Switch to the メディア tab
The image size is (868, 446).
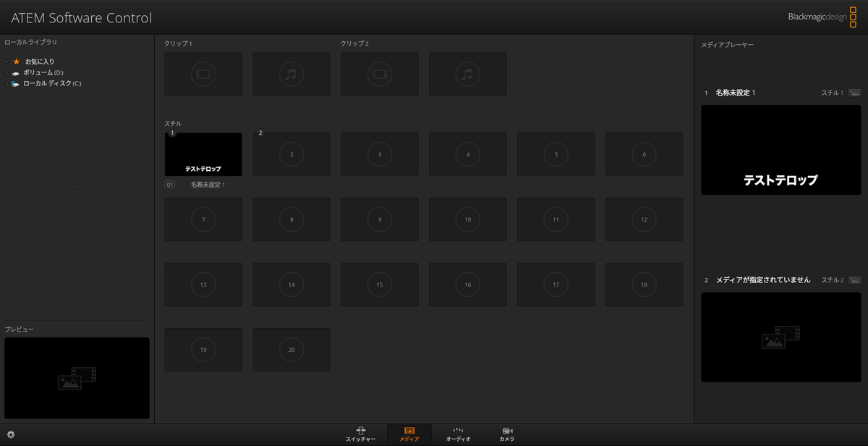[409, 434]
